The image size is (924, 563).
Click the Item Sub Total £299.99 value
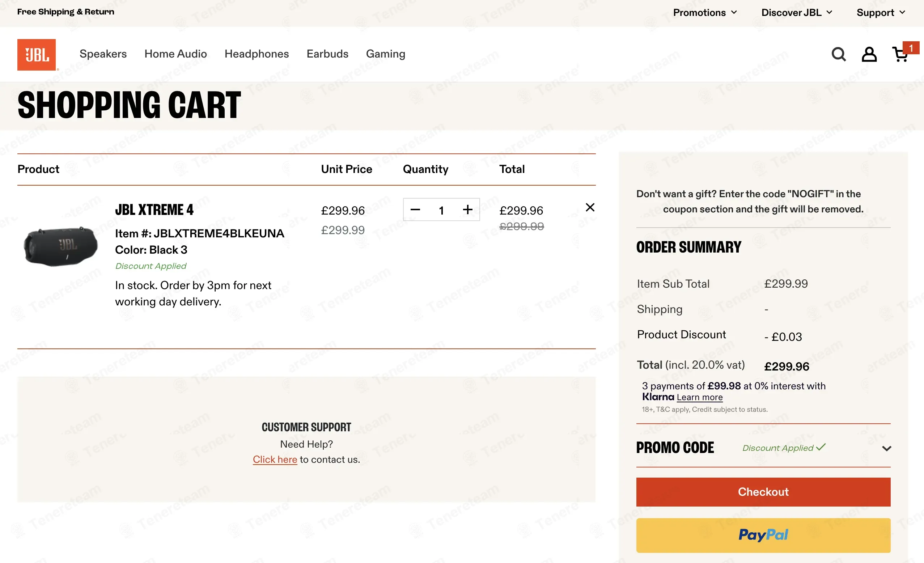786,284
